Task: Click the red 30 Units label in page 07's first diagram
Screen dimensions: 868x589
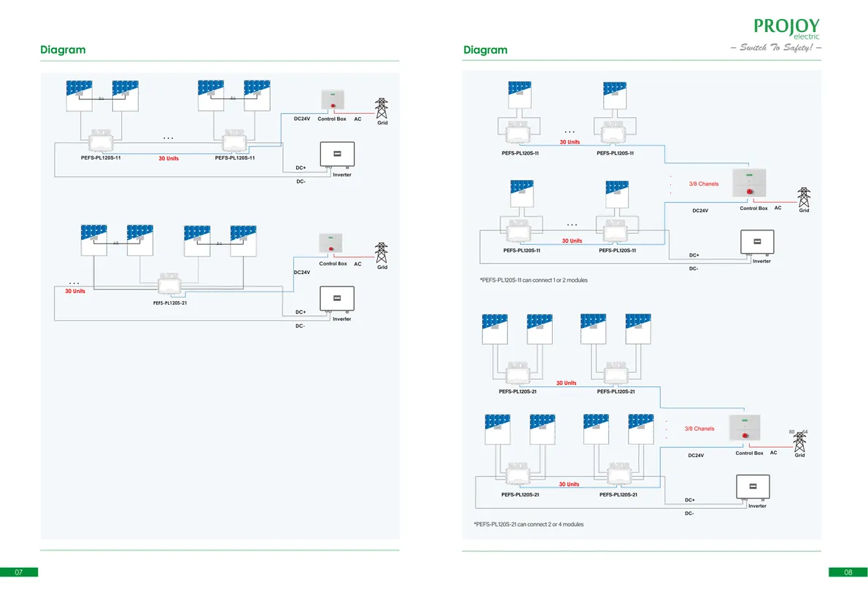Action: pos(168,158)
